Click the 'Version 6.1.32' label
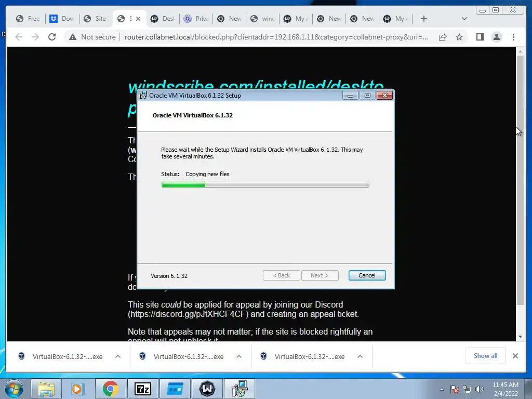Viewport: 532px width, 399px height. pos(169,276)
